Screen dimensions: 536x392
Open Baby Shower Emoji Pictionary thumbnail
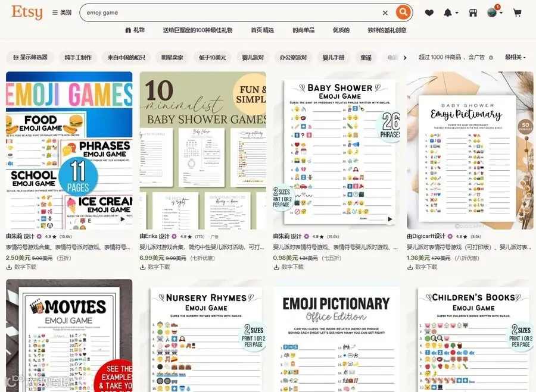click(x=470, y=150)
